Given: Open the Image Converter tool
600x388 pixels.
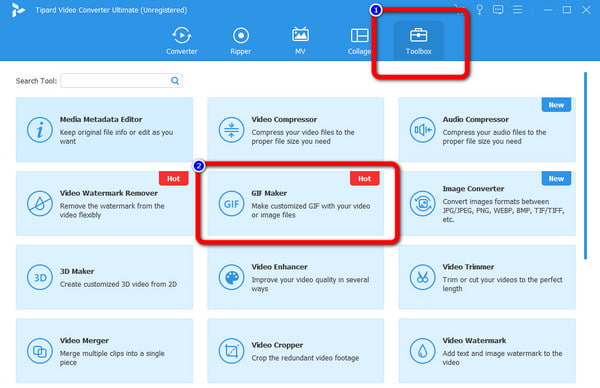Looking at the screenshot, I should pos(487,203).
